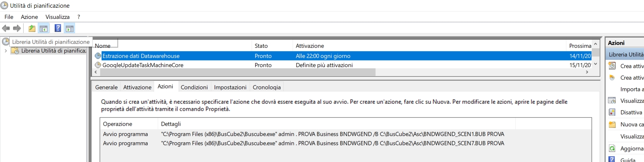Expand the Libreria Utilità di pianificazione tree node
This screenshot has width=644, height=162.
(x=5, y=51)
